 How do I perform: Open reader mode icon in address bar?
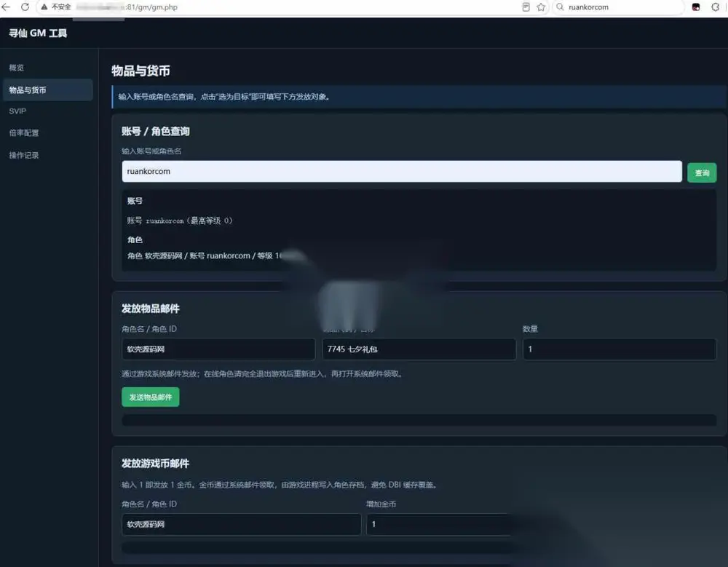pyautogui.click(x=526, y=7)
